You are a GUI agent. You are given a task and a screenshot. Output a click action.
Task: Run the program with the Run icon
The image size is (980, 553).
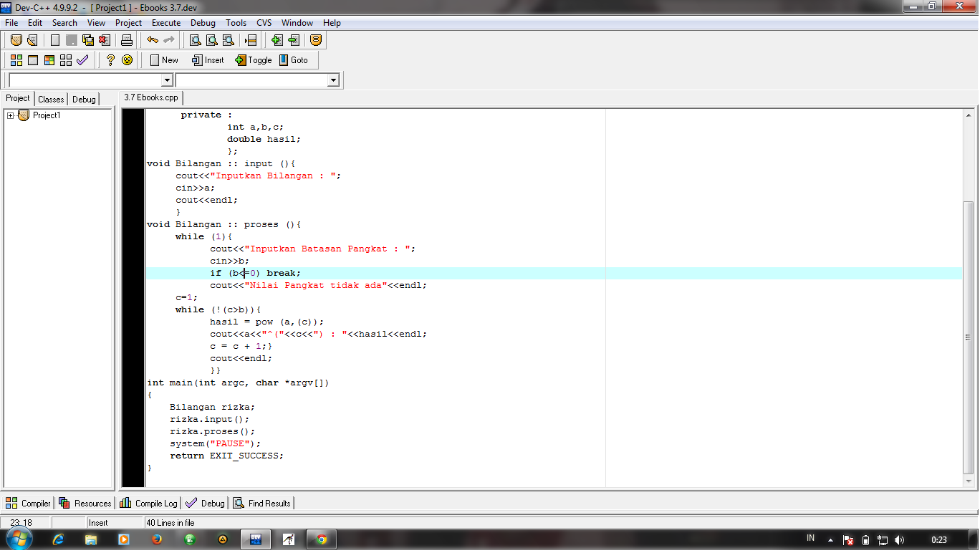coord(33,60)
